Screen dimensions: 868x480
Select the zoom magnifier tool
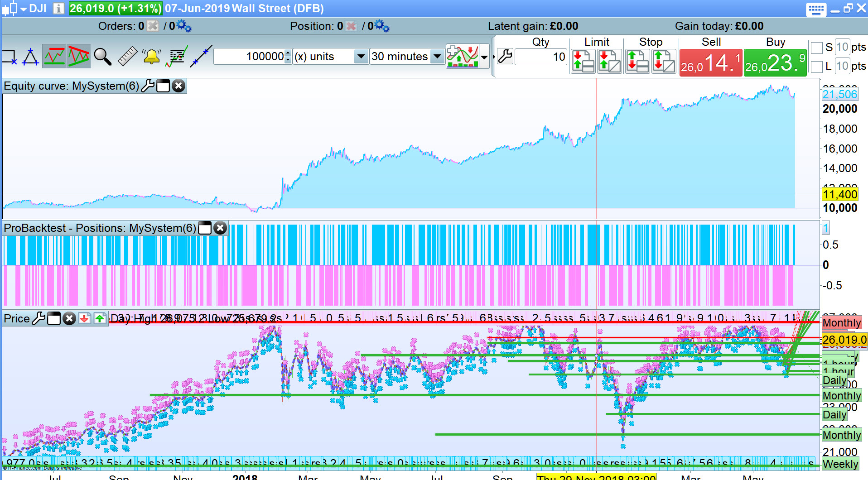102,57
